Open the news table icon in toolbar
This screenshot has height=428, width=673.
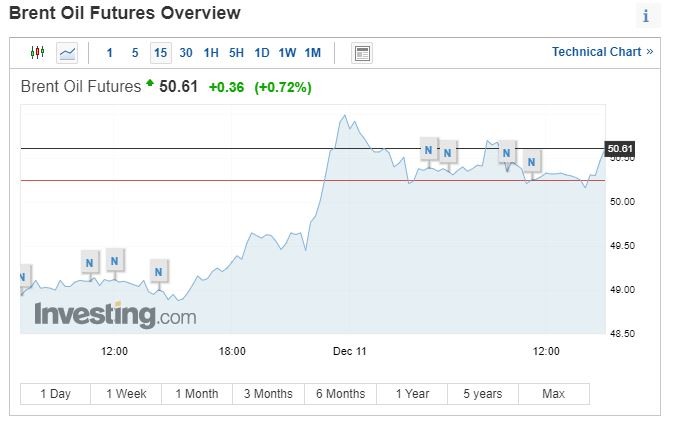pyautogui.click(x=362, y=53)
